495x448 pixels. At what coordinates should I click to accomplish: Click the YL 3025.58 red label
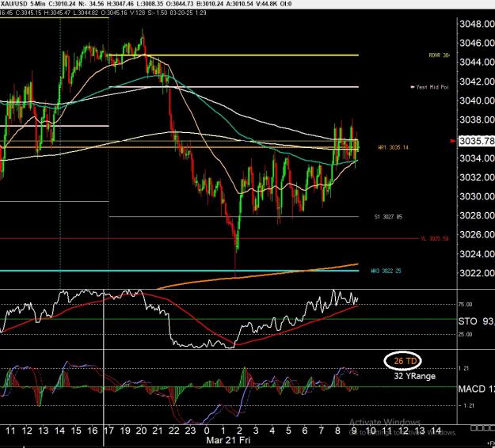pos(435,238)
